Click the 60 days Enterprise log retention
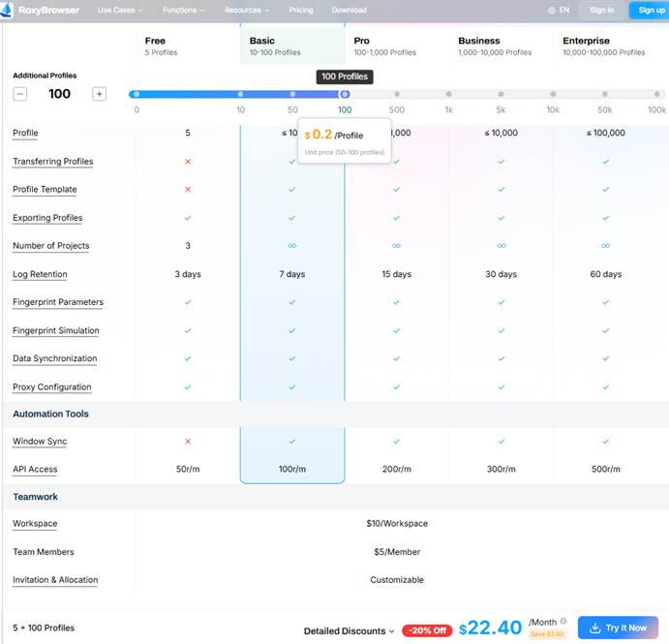Image resolution: width=669 pixels, height=644 pixels. 606,274
